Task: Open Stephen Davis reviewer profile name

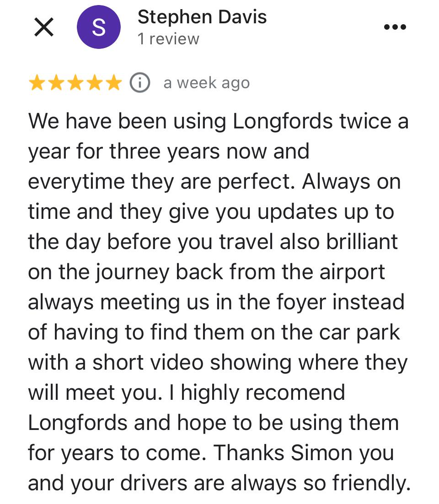Action: (x=202, y=17)
